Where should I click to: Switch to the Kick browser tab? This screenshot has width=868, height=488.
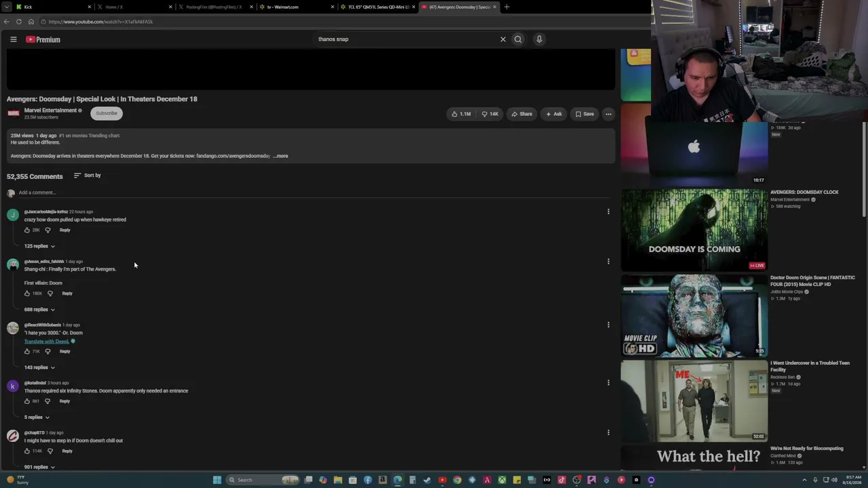coord(53,7)
